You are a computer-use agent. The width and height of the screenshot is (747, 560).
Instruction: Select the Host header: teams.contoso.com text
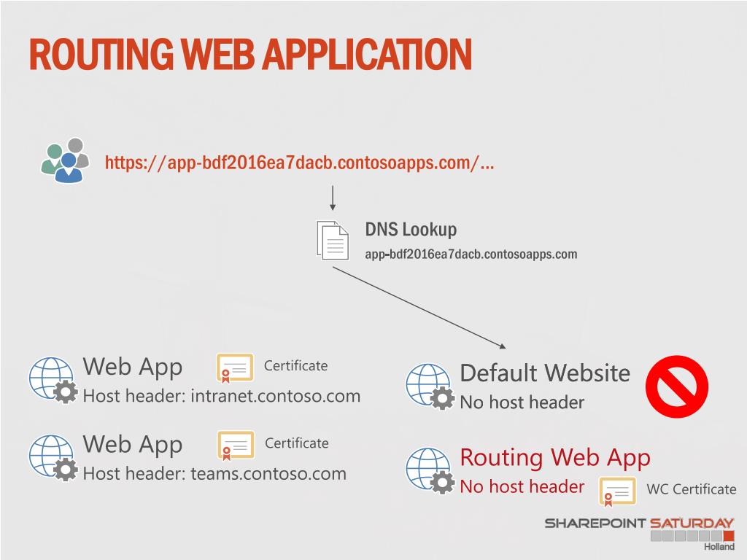[x=215, y=474]
